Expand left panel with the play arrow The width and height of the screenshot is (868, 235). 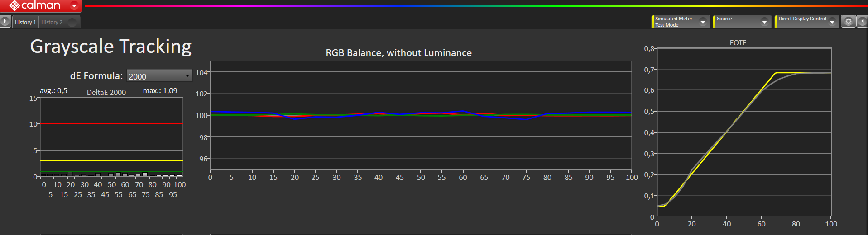tap(5, 21)
